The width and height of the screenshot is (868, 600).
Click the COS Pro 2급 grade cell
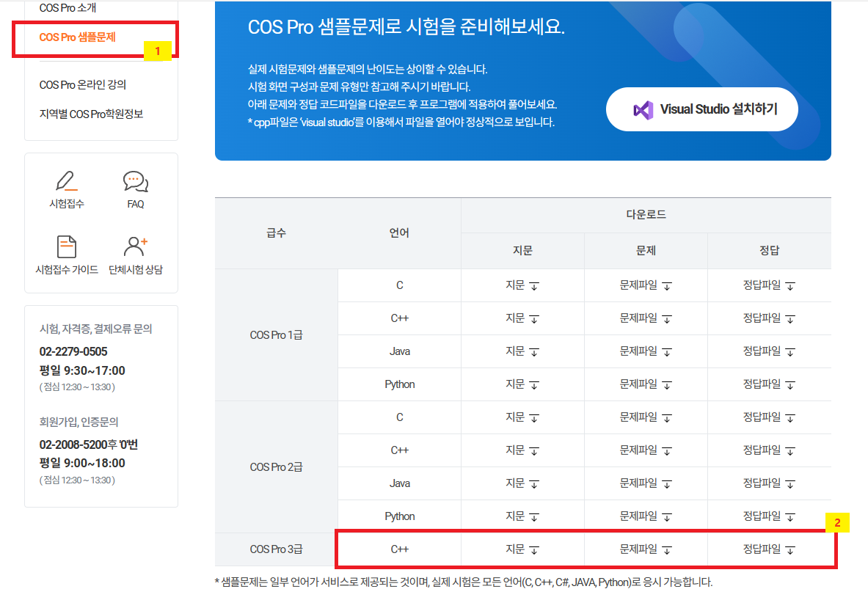point(276,467)
